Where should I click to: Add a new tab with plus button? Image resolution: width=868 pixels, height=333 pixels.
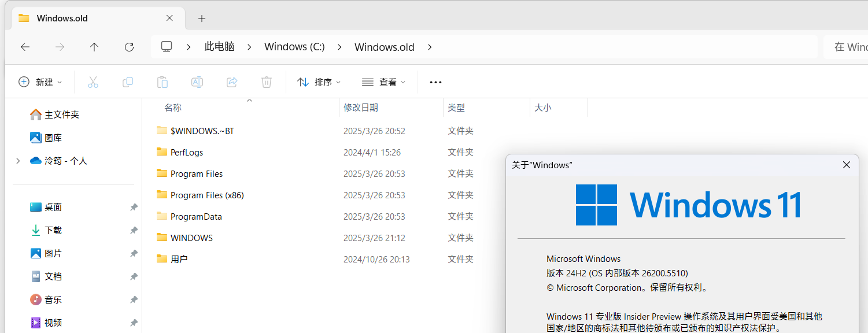[x=202, y=18]
